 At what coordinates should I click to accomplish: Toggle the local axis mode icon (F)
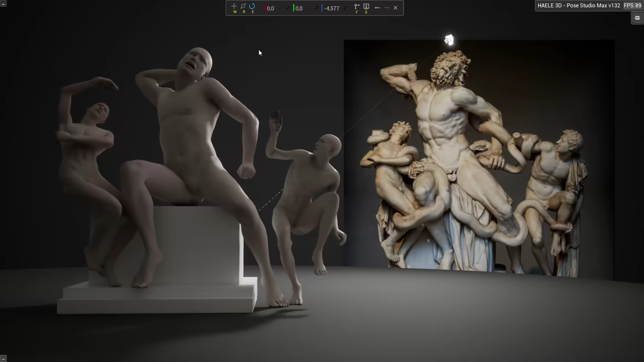pos(357,7)
